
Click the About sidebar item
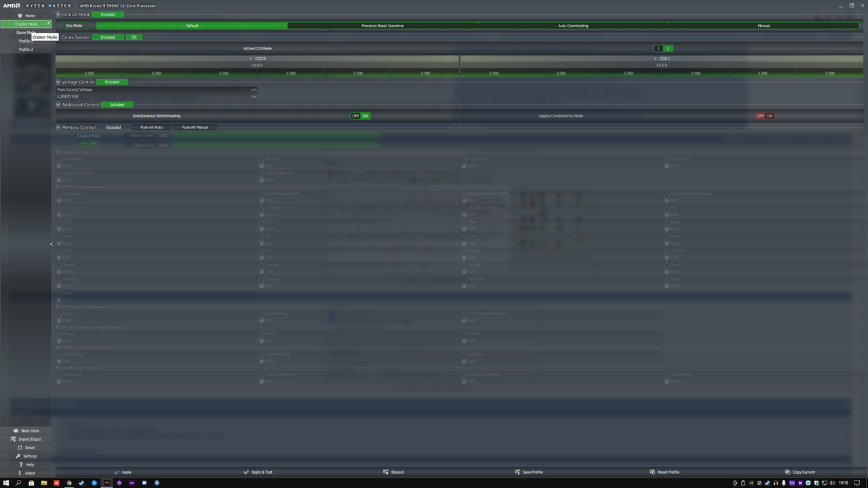tap(27, 472)
